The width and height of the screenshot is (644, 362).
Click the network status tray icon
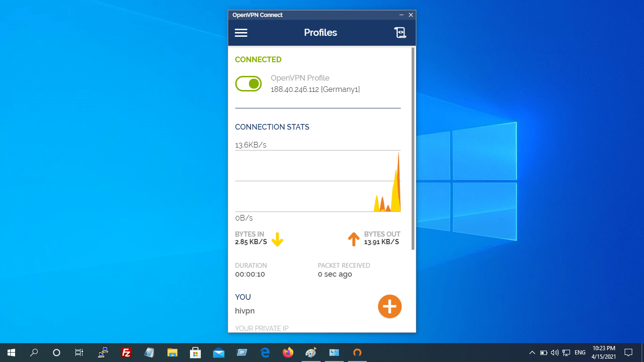point(566,353)
